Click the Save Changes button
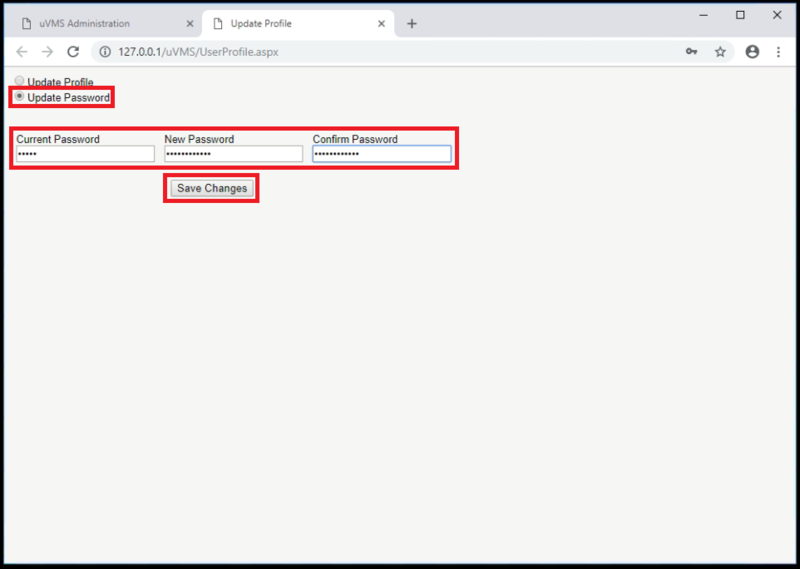The width and height of the screenshot is (800, 569). (212, 188)
